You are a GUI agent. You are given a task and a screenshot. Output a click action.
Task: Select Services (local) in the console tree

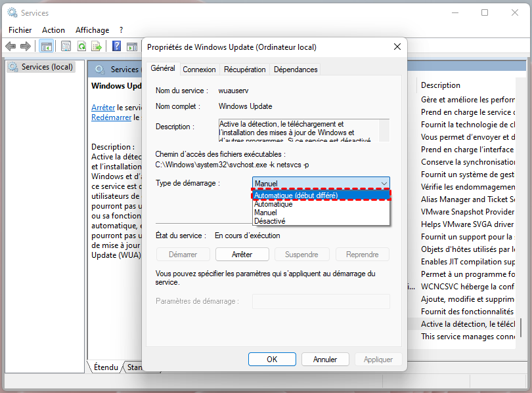(41, 67)
